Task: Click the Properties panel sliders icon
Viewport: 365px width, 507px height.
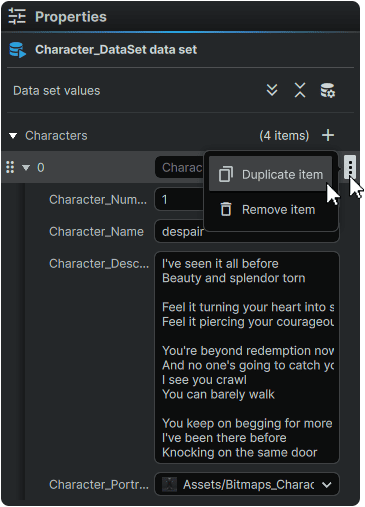Action: 17,16
